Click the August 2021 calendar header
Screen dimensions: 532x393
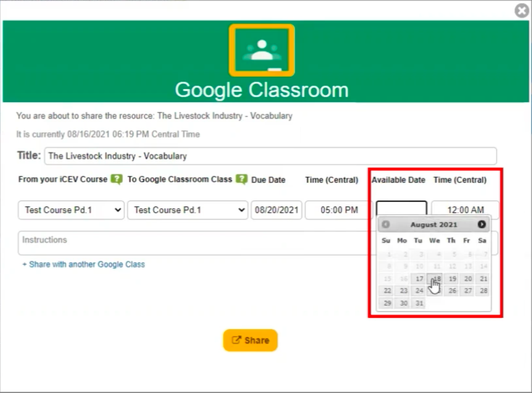coord(434,224)
